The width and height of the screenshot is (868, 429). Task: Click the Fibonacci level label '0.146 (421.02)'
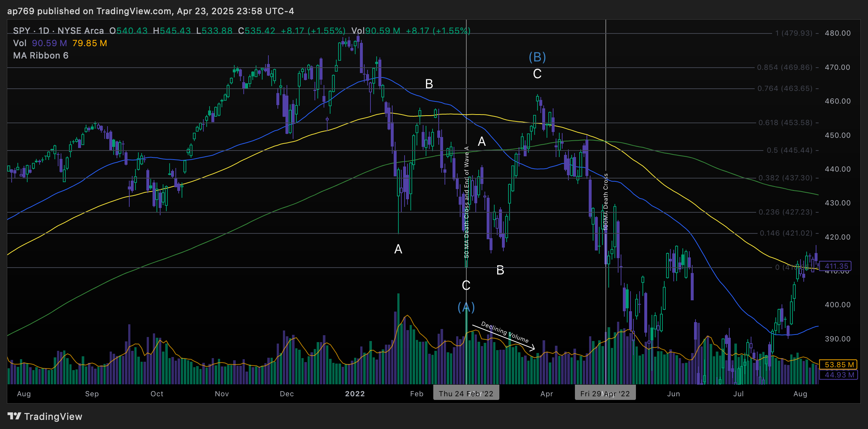point(786,233)
